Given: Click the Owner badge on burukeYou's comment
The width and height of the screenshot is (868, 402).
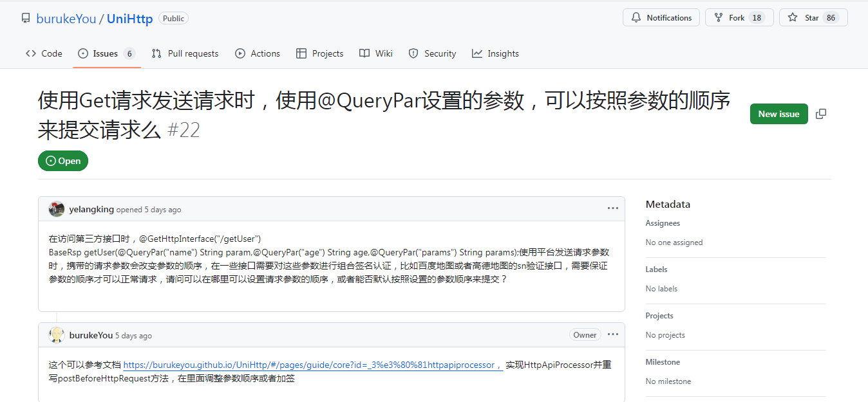Looking at the screenshot, I should (x=585, y=334).
